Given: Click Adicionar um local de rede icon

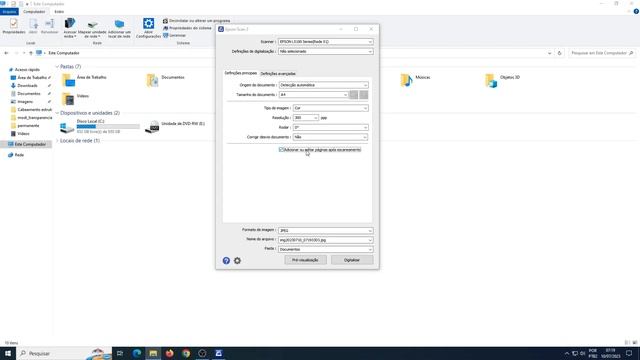Looking at the screenshot, I should click(x=119, y=28).
